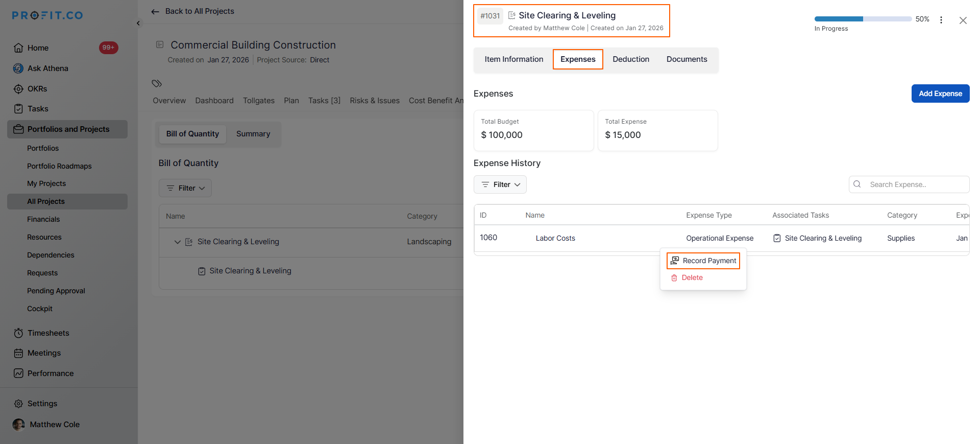Open the Performance chart icon

(x=18, y=373)
